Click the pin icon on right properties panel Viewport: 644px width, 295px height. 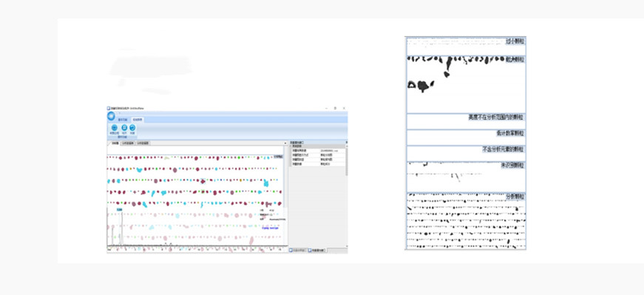346,142
